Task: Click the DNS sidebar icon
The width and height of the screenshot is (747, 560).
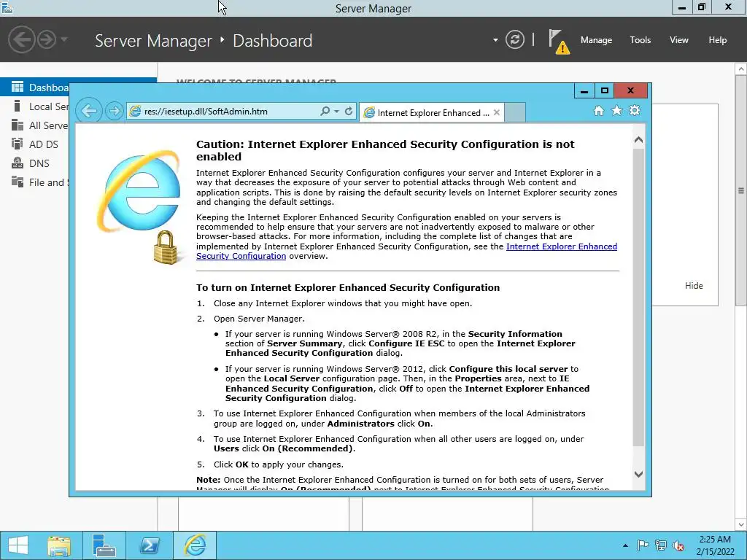Action: click(18, 163)
